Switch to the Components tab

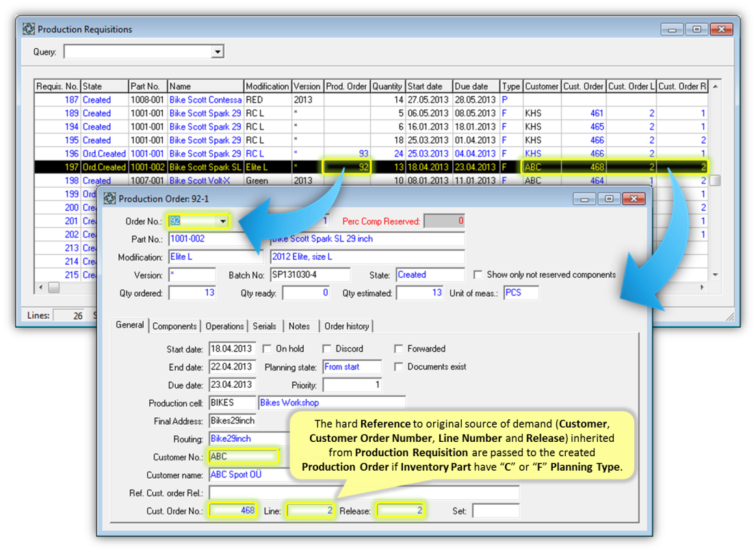point(174,326)
